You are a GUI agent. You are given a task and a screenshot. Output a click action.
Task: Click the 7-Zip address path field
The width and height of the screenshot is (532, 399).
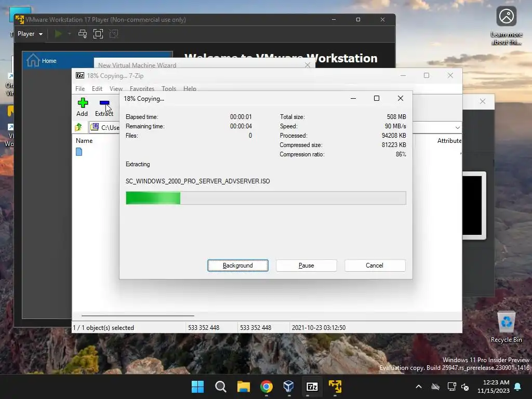[105, 127]
